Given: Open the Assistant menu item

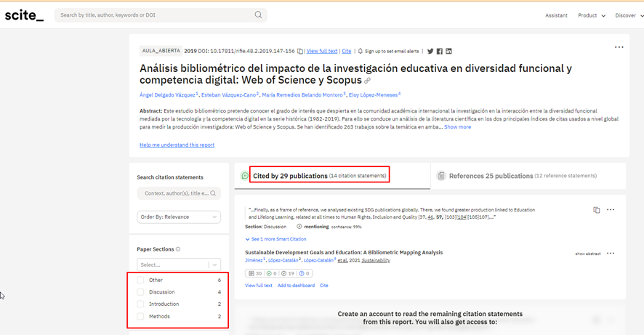Looking at the screenshot, I should (556, 15).
